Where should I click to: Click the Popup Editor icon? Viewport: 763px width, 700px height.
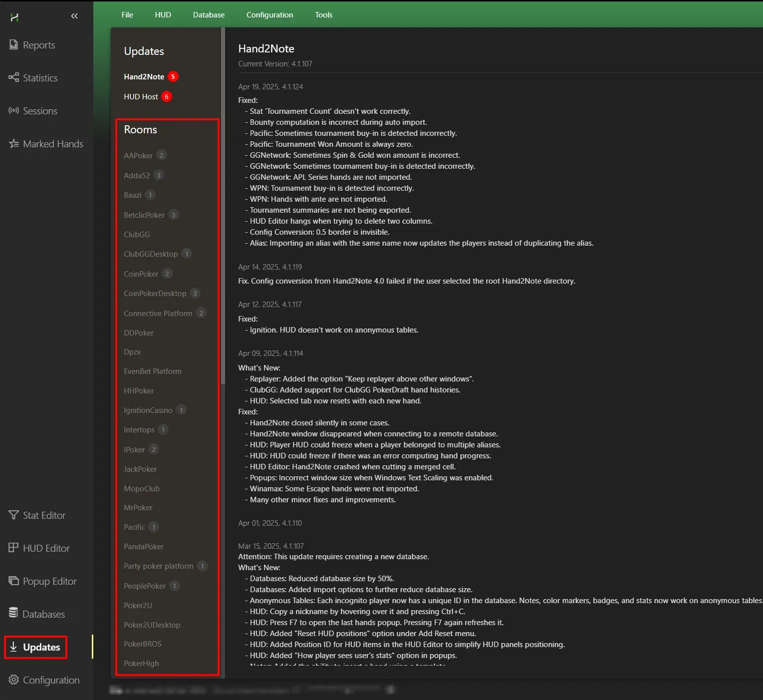[x=13, y=581]
